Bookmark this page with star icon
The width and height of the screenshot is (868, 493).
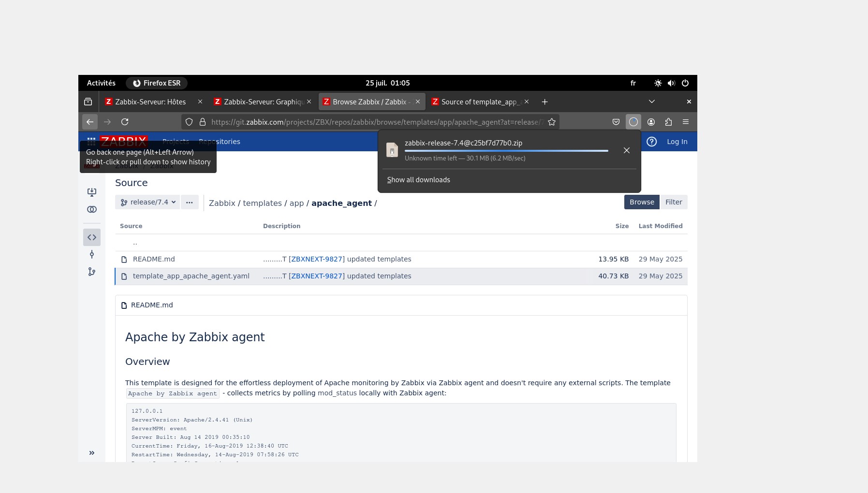[551, 122]
